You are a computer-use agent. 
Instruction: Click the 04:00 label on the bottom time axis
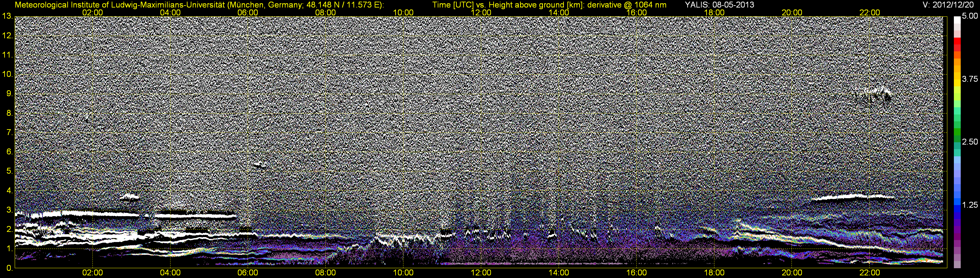click(x=170, y=273)
